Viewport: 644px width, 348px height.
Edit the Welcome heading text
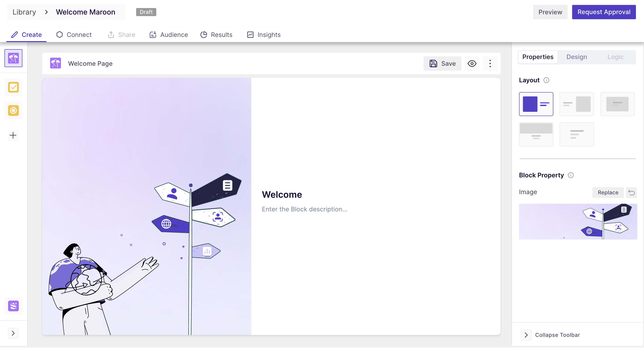[x=282, y=195]
